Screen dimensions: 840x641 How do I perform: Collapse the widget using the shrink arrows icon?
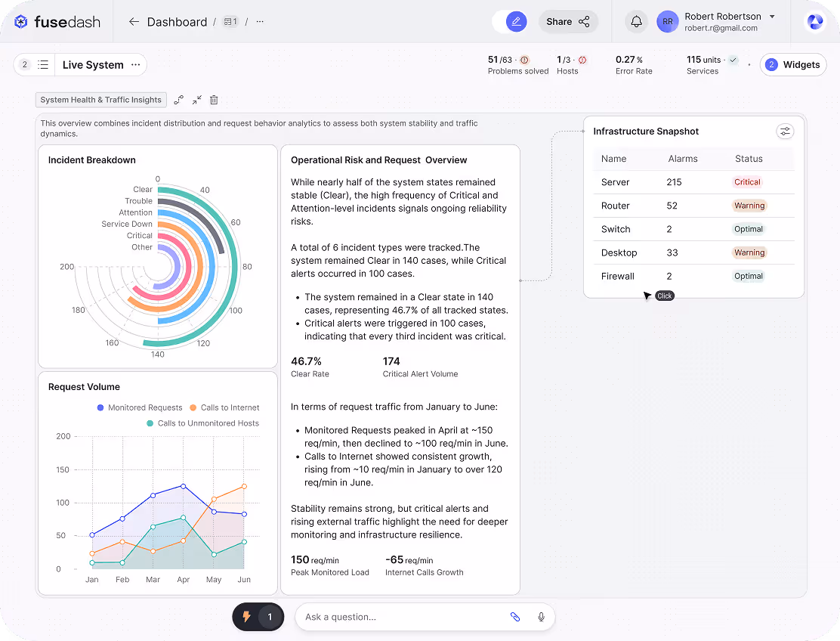[x=196, y=99]
